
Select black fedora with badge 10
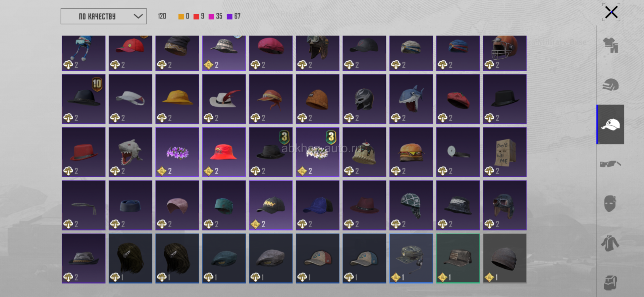click(84, 99)
